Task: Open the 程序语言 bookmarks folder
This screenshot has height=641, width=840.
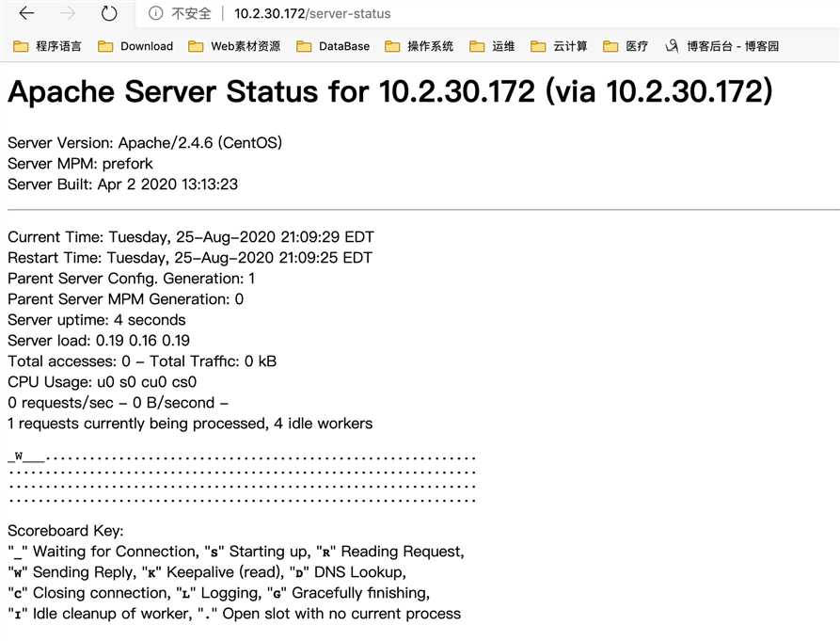Action: pos(47,46)
